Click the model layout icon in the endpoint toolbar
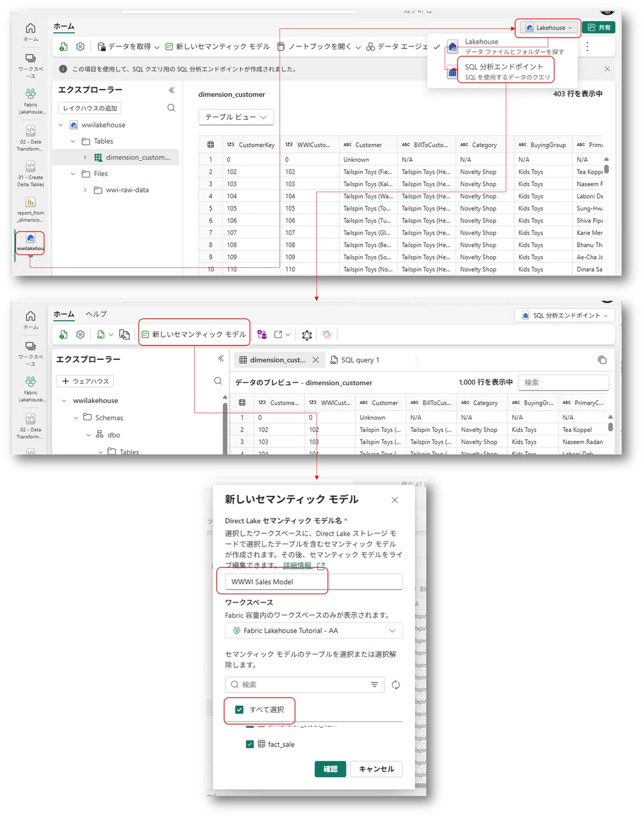The height and width of the screenshot is (818, 644). (x=307, y=335)
